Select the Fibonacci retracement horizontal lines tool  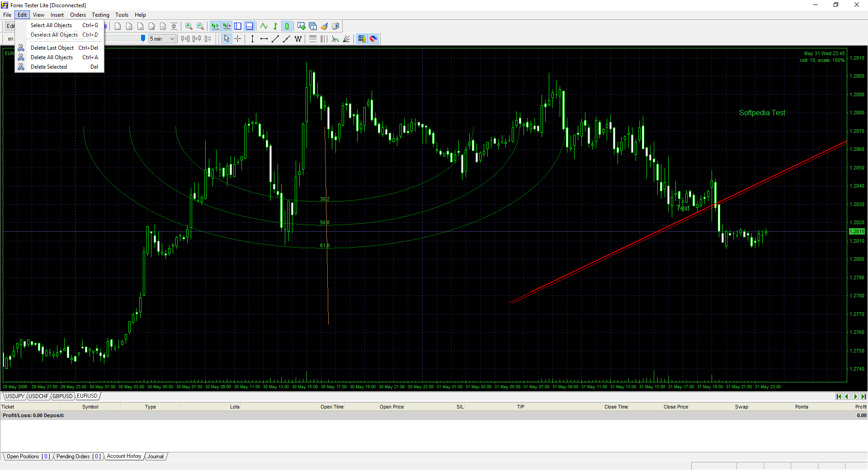point(313,39)
